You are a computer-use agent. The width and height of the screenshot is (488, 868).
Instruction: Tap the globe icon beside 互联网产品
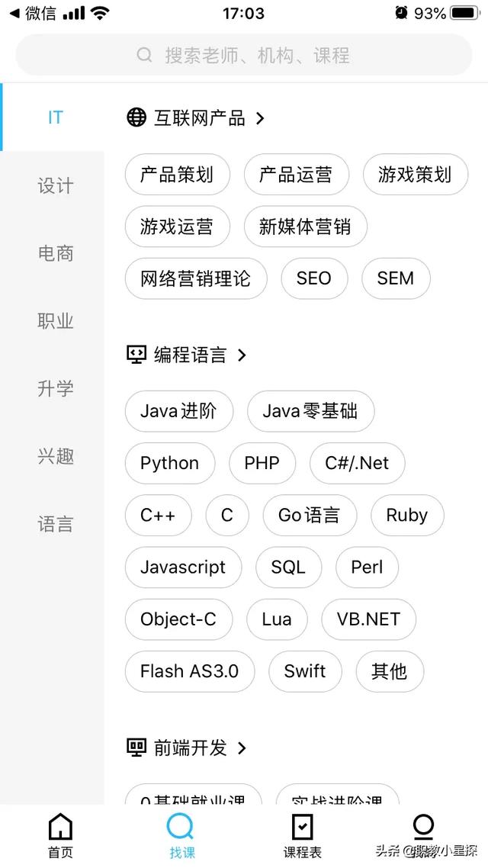pos(136,117)
